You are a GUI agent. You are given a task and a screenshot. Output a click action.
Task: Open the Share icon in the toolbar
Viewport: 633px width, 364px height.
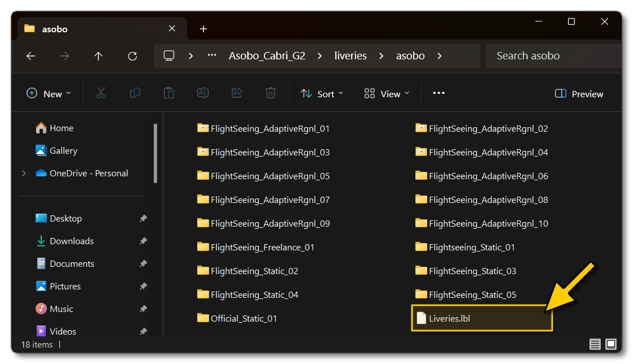tap(237, 93)
